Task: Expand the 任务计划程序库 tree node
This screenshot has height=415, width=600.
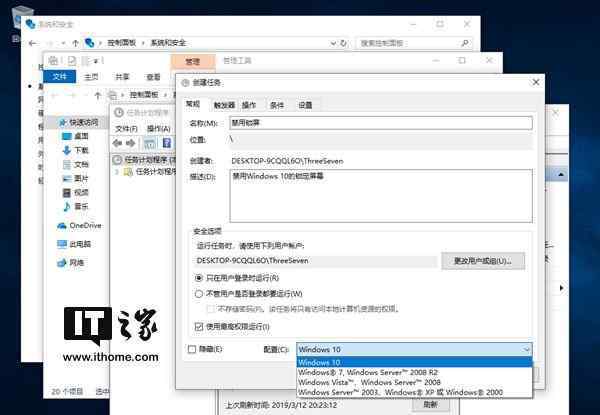Action: click(x=117, y=172)
